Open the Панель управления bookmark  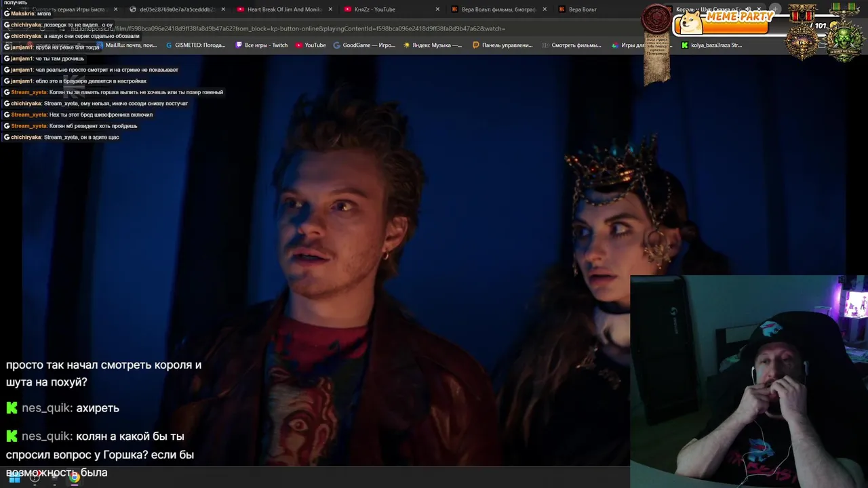[x=502, y=45]
